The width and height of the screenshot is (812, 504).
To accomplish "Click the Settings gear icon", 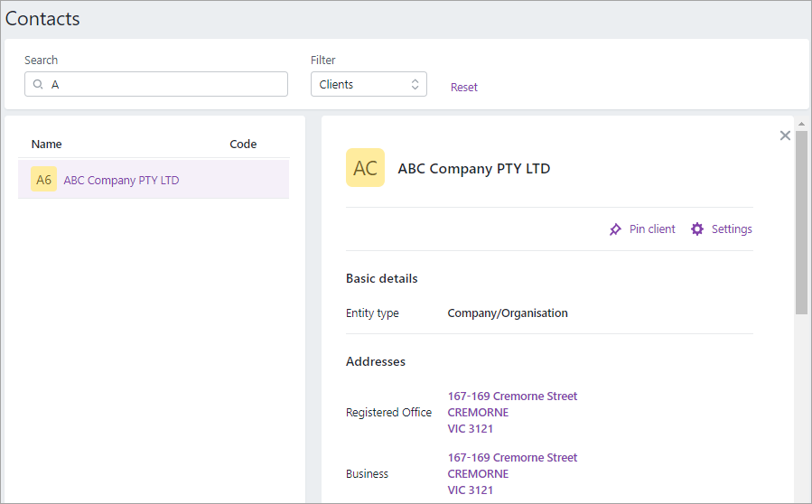I will click(697, 229).
